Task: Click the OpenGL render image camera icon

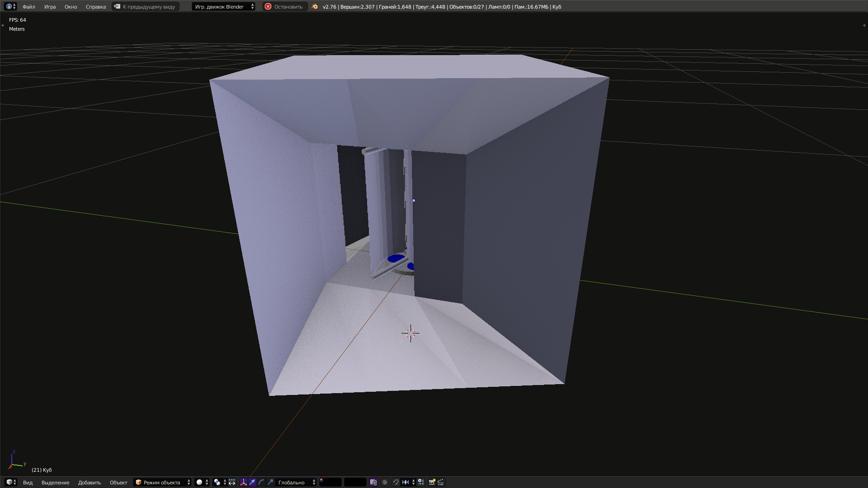Action: click(x=432, y=482)
